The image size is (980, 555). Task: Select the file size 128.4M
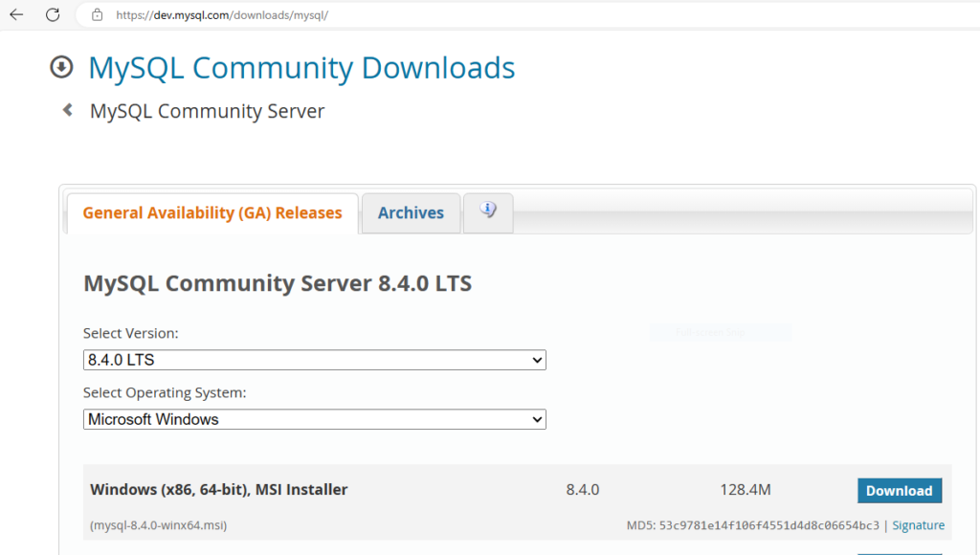[x=745, y=489]
